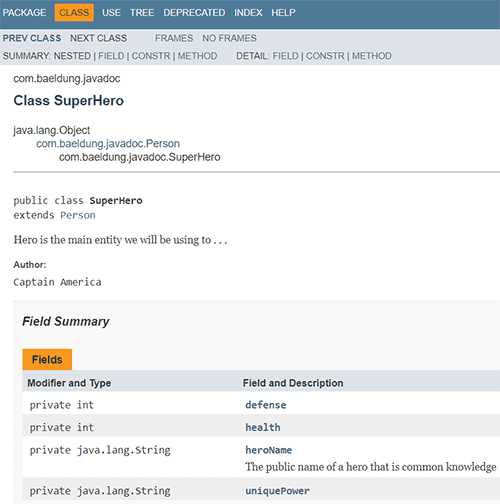Open the DEPRECATED list

194,13
